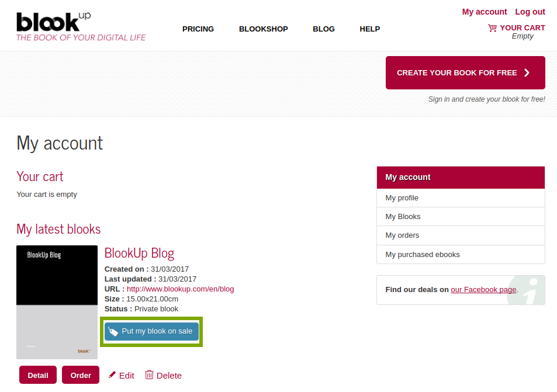Viewport: 557px width, 392px height.
Task: Click the trash can icon beside Delete
Action: [x=149, y=375]
